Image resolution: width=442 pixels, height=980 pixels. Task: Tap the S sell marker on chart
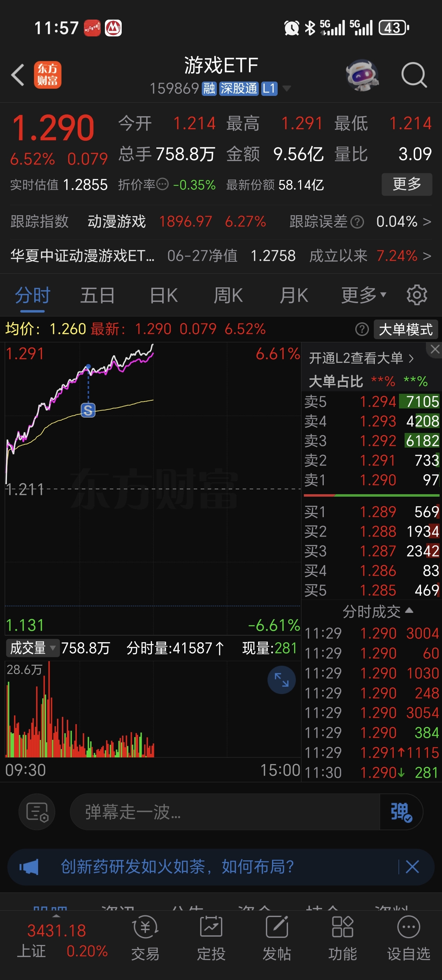click(88, 410)
